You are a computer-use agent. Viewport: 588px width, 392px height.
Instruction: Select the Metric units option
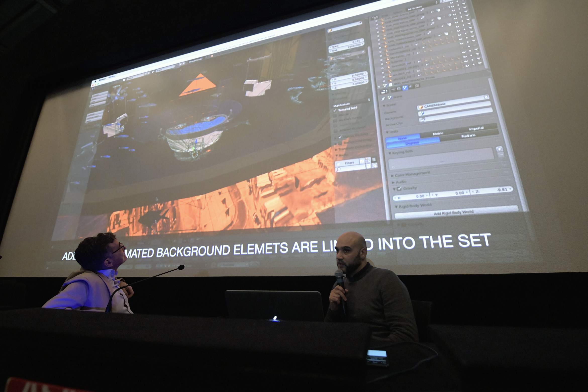438,134
